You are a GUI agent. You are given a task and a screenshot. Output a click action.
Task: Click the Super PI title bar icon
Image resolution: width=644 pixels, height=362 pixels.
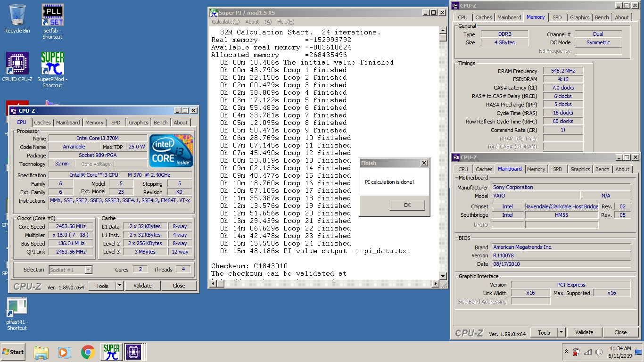(214, 13)
